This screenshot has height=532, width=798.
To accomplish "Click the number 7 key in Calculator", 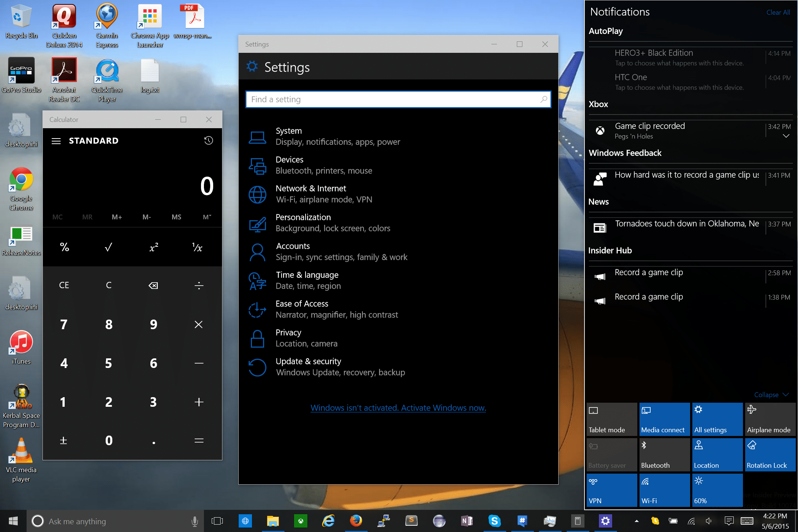I will click(64, 324).
